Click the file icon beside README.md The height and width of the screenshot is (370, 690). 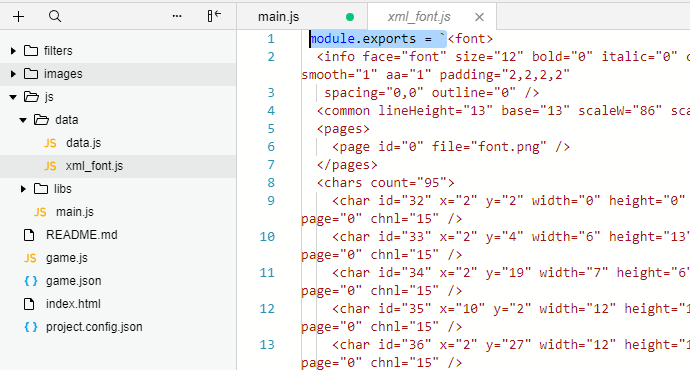(x=29, y=235)
